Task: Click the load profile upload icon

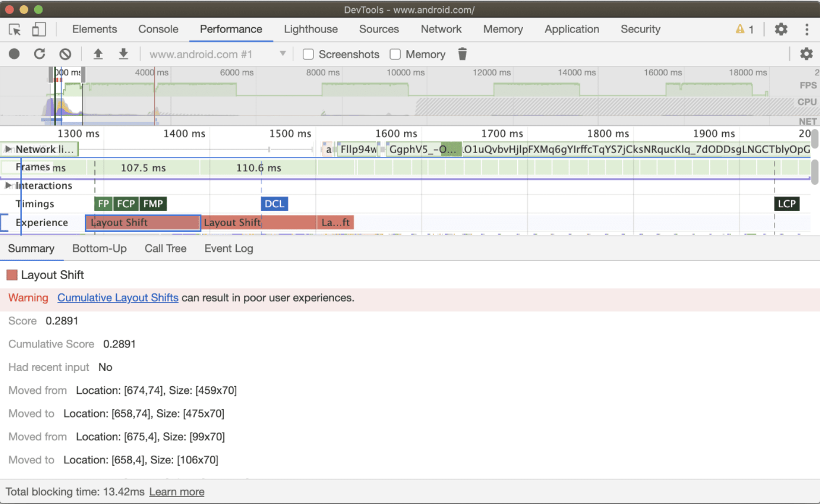Action: click(x=98, y=54)
